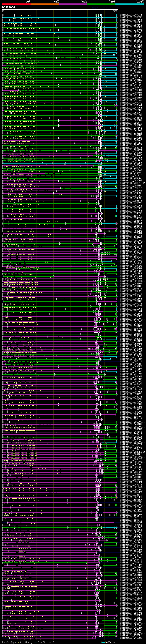Click hit label UniRef100_Q8LK15
Screen dimensions: 146x644
pyautogui.click(x=131, y=158)
